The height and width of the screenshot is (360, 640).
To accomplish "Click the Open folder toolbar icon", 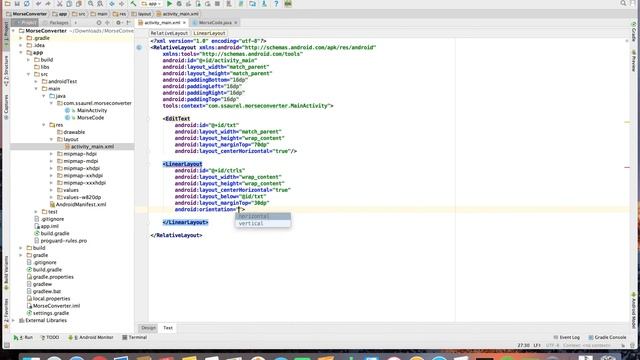I will click(7, 3).
